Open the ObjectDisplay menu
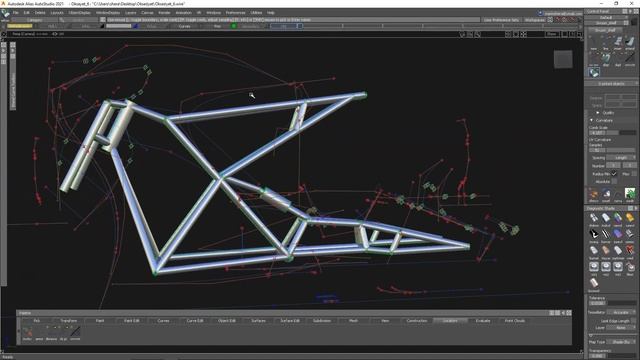The width and height of the screenshot is (640, 360). click(80, 13)
